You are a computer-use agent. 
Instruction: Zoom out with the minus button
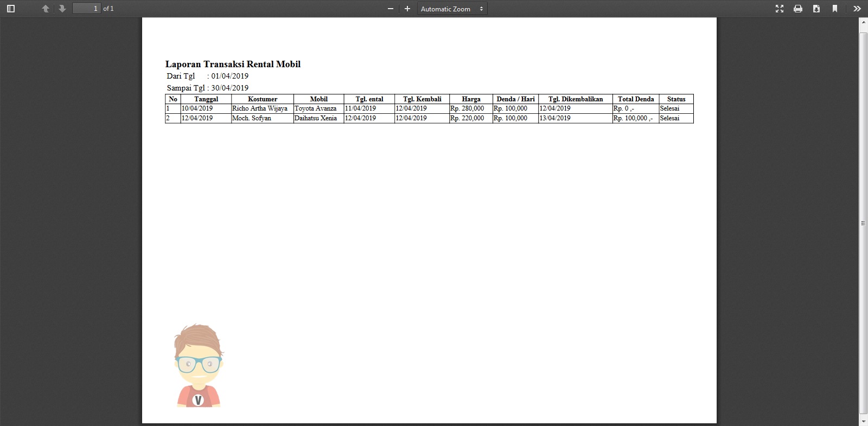tap(390, 9)
